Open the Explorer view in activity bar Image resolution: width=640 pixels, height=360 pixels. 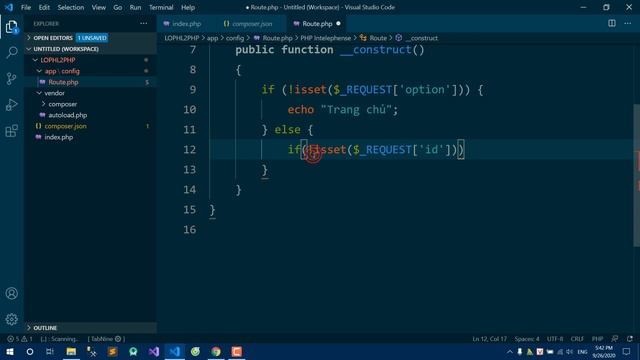(11, 27)
